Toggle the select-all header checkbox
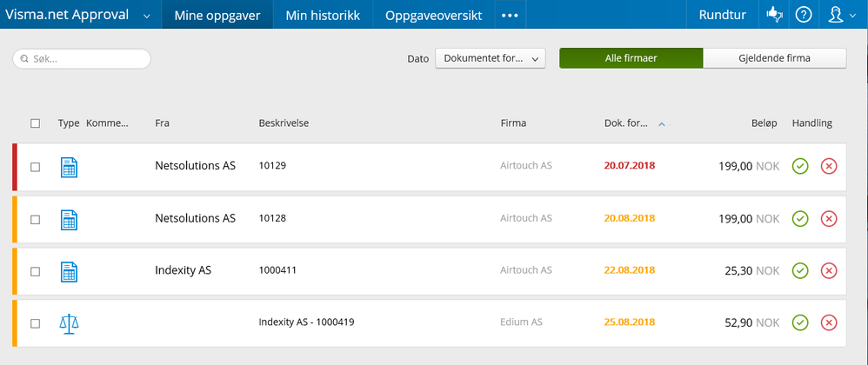 coord(36,123)
